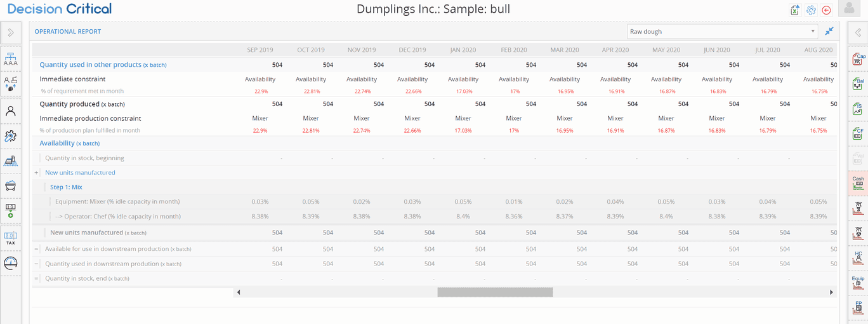Screen dimensions: 868x324
Task: Click the red back arrow icon
Action: point(826,10)
